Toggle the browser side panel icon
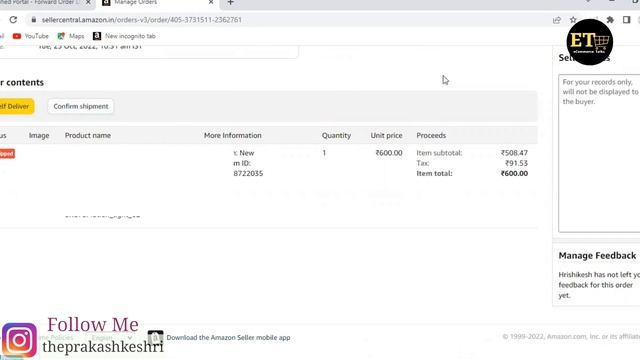Viewport: 640px width, 360px height. pyautogui.click(x=627, y=20)
